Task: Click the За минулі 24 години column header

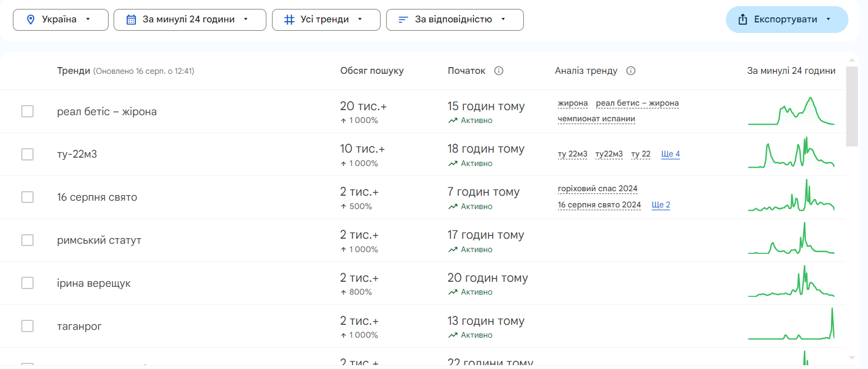Action: (x=791, y=71)
